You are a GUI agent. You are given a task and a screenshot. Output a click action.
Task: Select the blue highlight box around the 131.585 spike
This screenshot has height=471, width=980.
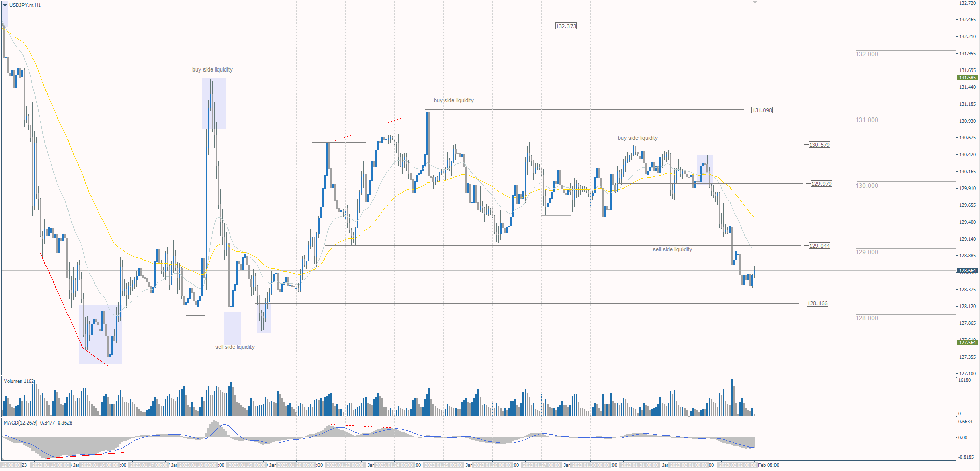coord(214,103)
